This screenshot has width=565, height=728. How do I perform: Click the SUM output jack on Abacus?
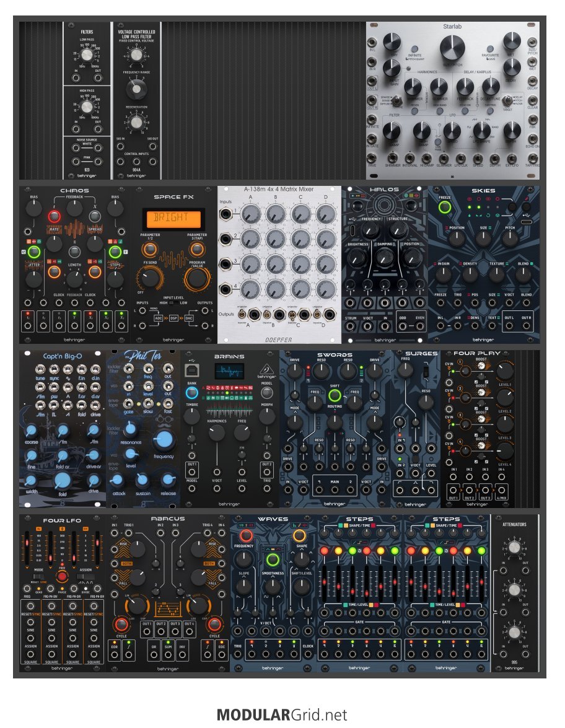(168, 655)
